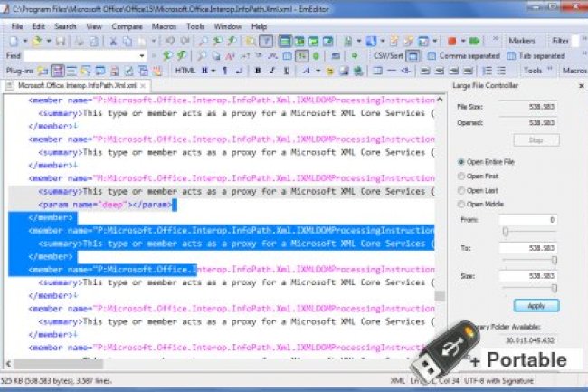The image size is (588, 392).
Task: Click the red Record macro icon
Action: [451, 42]
